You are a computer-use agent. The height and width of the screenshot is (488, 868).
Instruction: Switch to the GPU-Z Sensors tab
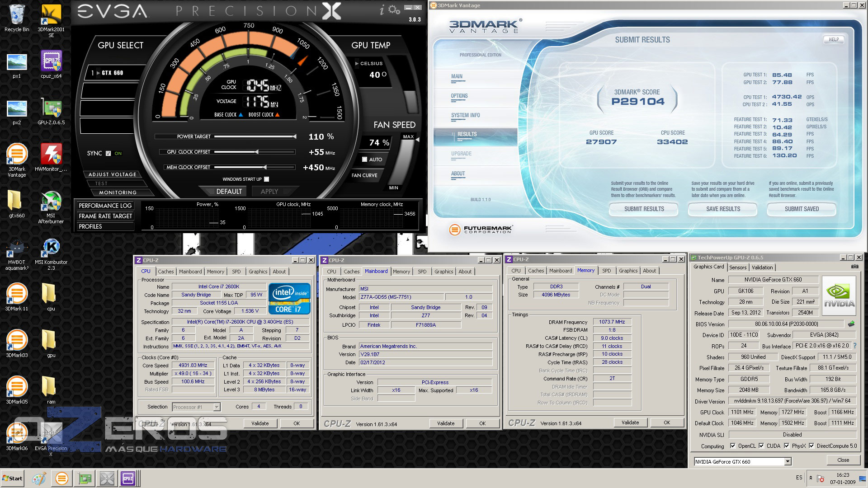738,267
